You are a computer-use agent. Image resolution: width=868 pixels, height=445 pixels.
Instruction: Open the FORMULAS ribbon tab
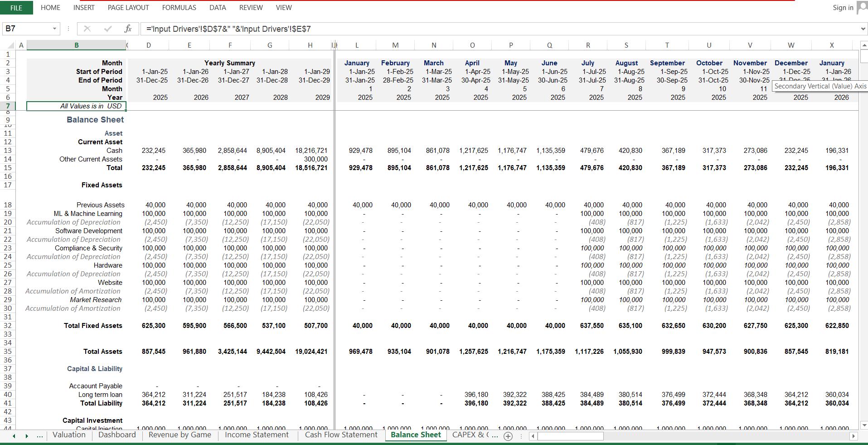coord(179,8)
